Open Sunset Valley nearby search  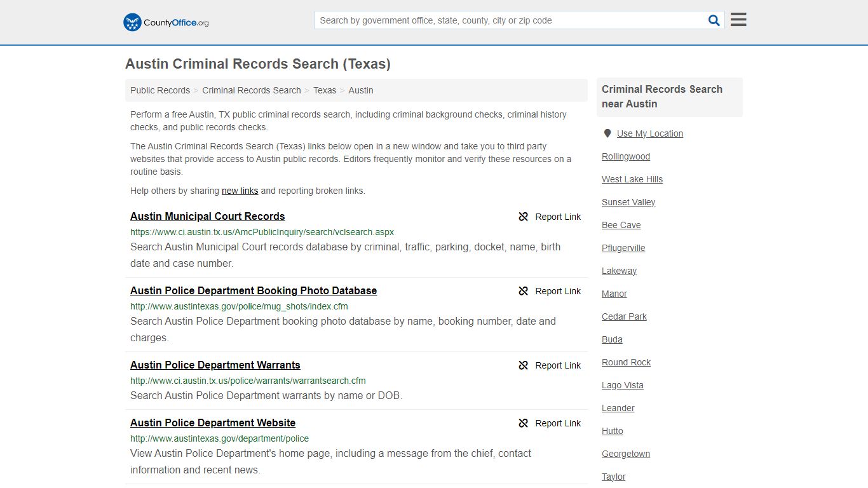click(x=628, y=202)
